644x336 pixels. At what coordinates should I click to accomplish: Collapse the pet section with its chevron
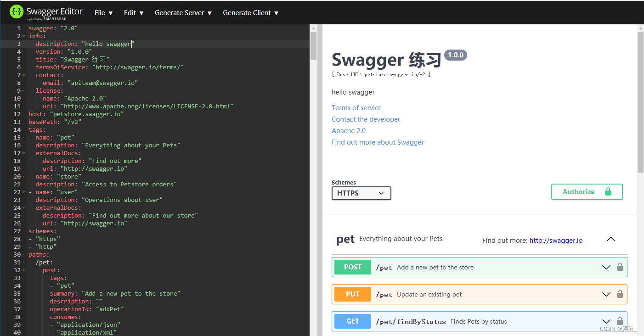(x=610, y=239)
